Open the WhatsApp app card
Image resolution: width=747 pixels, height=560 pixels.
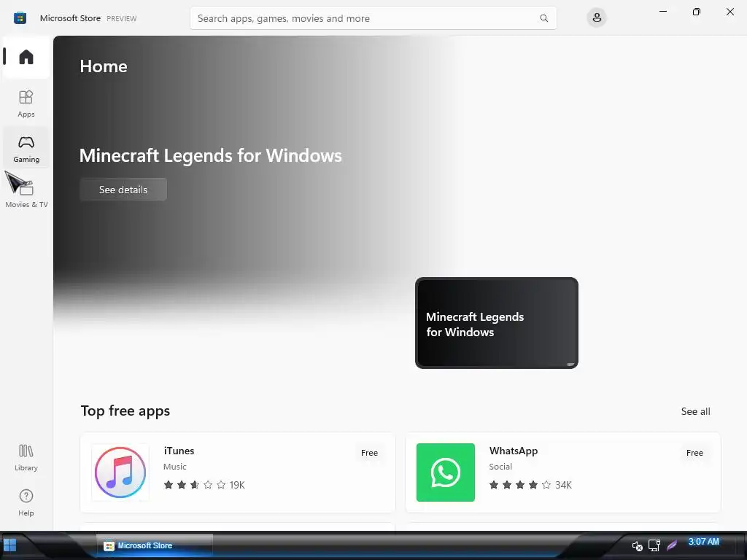562,472
